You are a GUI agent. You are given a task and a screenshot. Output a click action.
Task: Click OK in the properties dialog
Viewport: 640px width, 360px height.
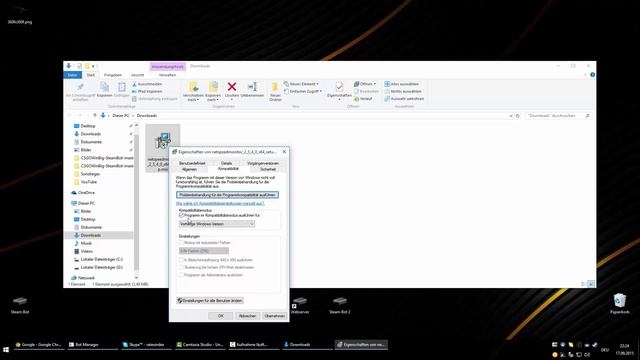pyautogui.click(x=220, y=316)
